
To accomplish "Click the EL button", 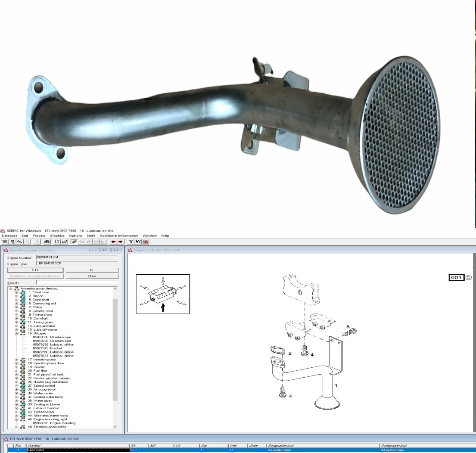I will pyautogui.click(x=92, y=270).
